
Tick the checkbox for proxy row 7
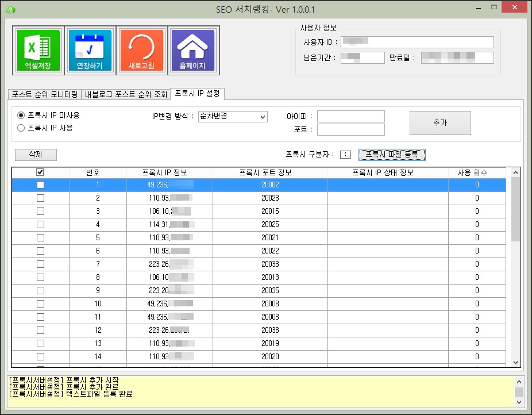coord(40,264)
